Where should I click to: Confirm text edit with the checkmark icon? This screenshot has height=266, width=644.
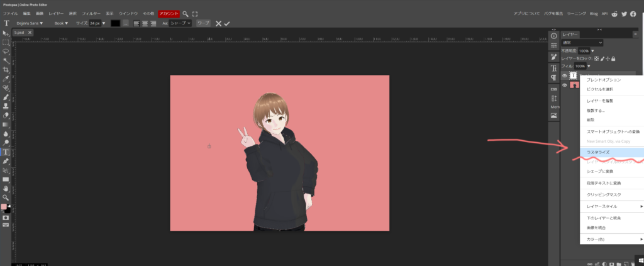click(x=227, y=23)
